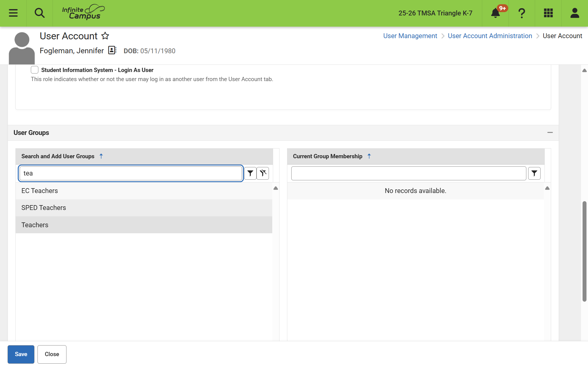
Task: Click the user avatar placeholder image
Action: [x=22, y=48]
